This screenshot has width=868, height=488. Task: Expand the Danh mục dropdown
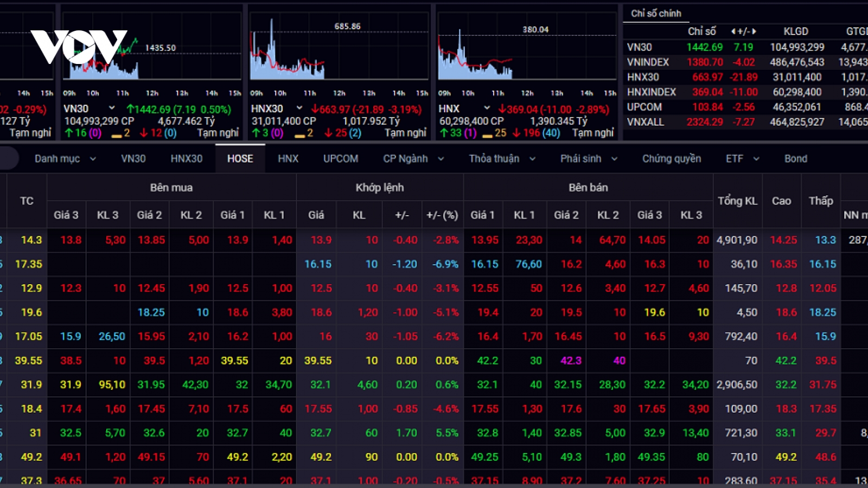pyautogui.click(x=93, y=159)
